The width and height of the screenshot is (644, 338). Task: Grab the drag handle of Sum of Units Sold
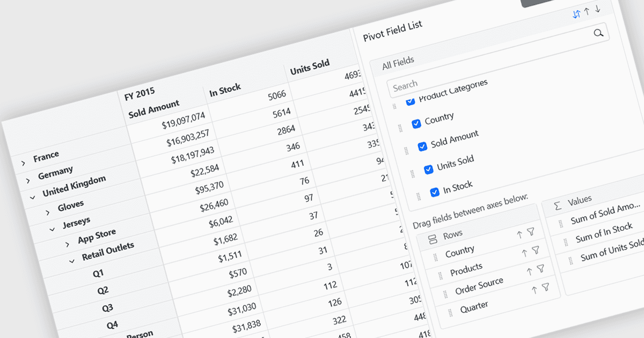[571, 261]
